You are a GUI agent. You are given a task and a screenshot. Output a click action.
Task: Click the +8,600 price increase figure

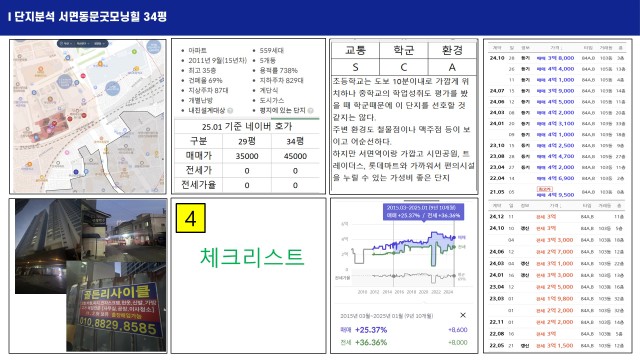coord(458,330)
